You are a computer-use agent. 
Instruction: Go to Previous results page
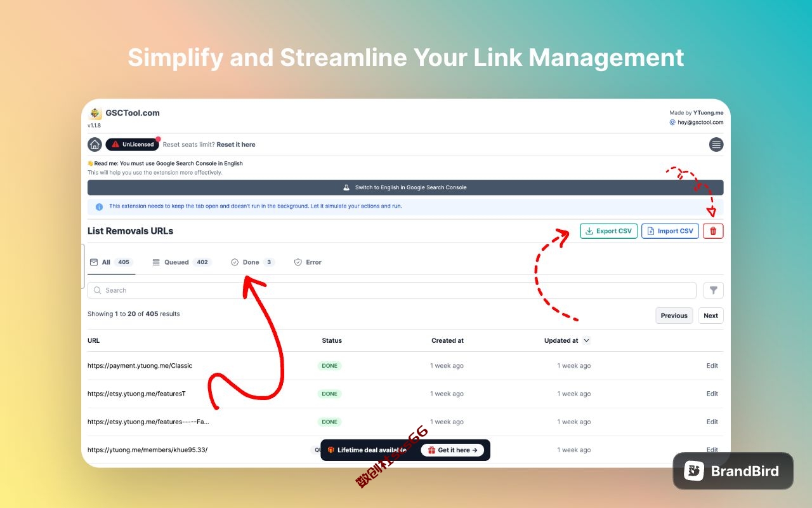(x=674, y=316)
